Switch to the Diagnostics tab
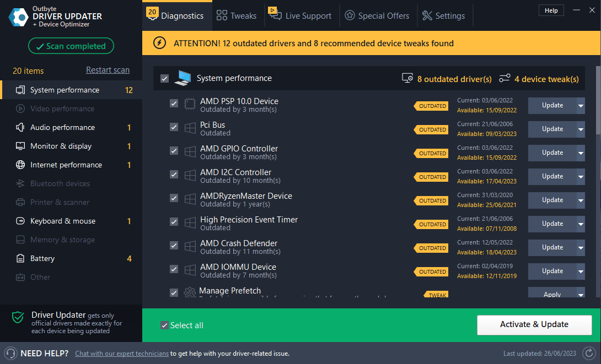 point(177,15)
